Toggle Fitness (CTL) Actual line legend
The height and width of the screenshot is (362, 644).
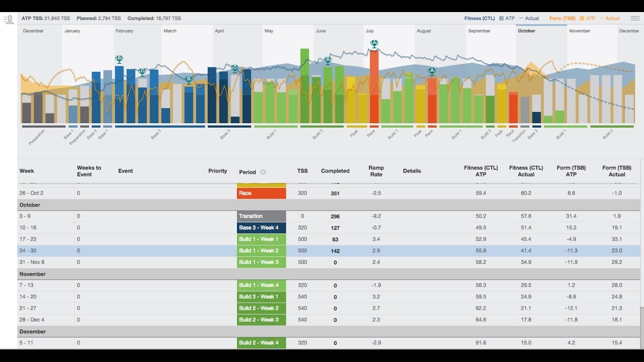coord(529,19)
